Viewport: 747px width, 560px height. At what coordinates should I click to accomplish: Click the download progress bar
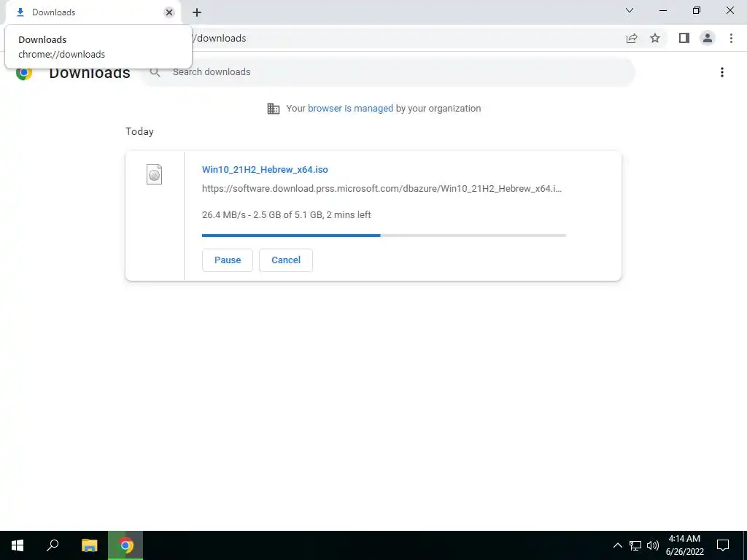pyautogui.click(x=384, y=236)
